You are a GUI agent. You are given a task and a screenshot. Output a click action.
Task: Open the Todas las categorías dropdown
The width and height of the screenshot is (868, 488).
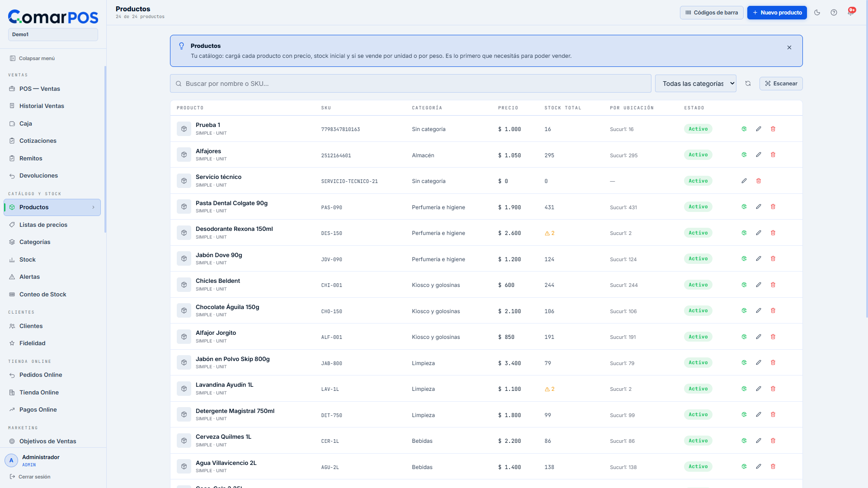(695, 84)
